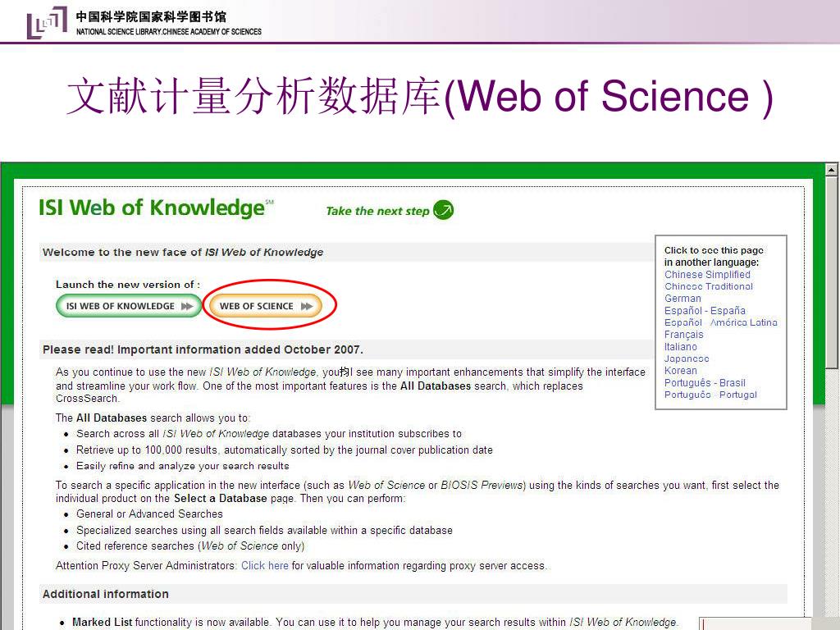Click Cited reference searches bullet text
The height and width of the screenshot is (630, 840).
tap(190, 546)
